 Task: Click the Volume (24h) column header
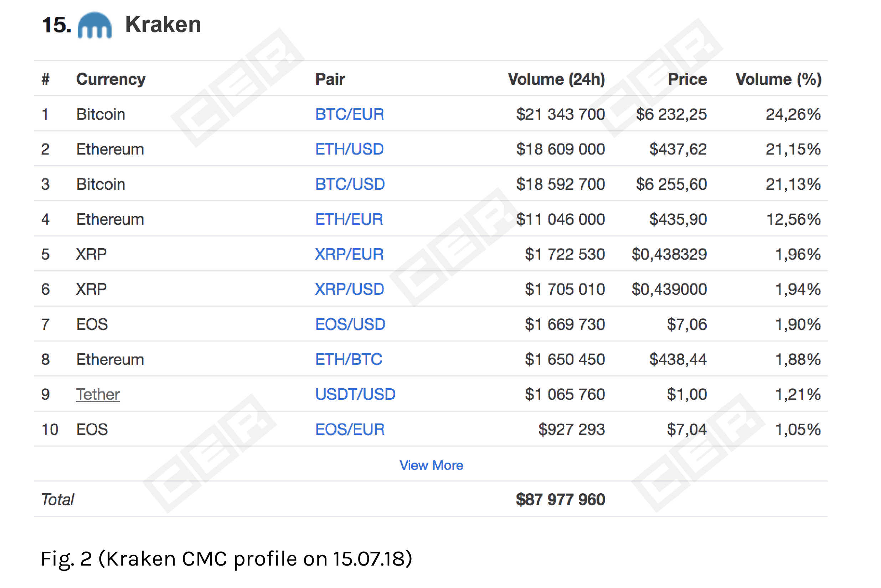(556, 79)
